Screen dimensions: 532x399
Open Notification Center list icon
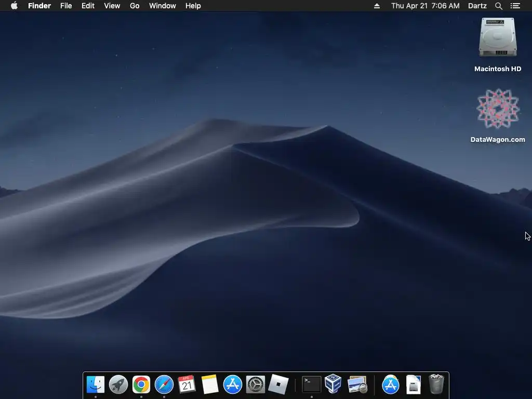click(x=515, y=6)
